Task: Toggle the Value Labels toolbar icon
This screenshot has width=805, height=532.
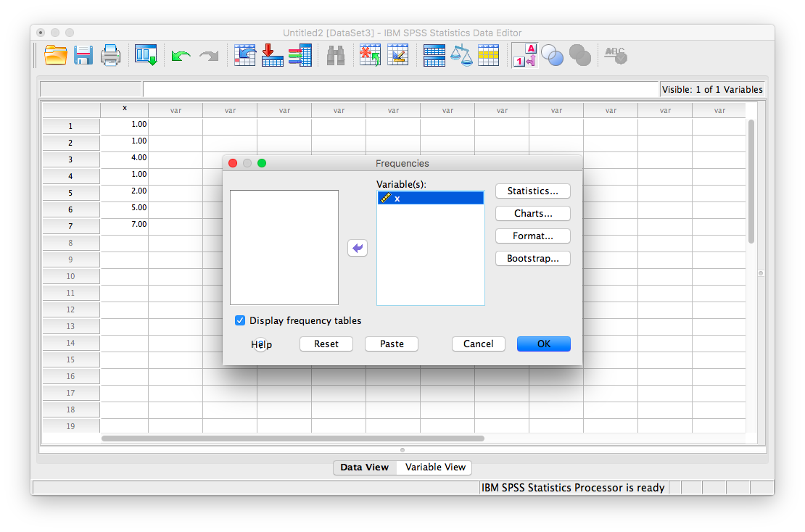Action: 524,55
